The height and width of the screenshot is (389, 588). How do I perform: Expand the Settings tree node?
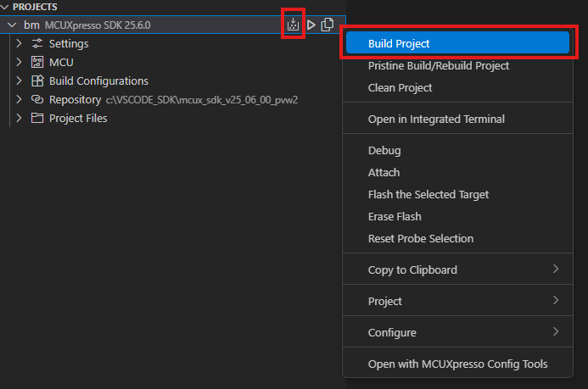20,43
